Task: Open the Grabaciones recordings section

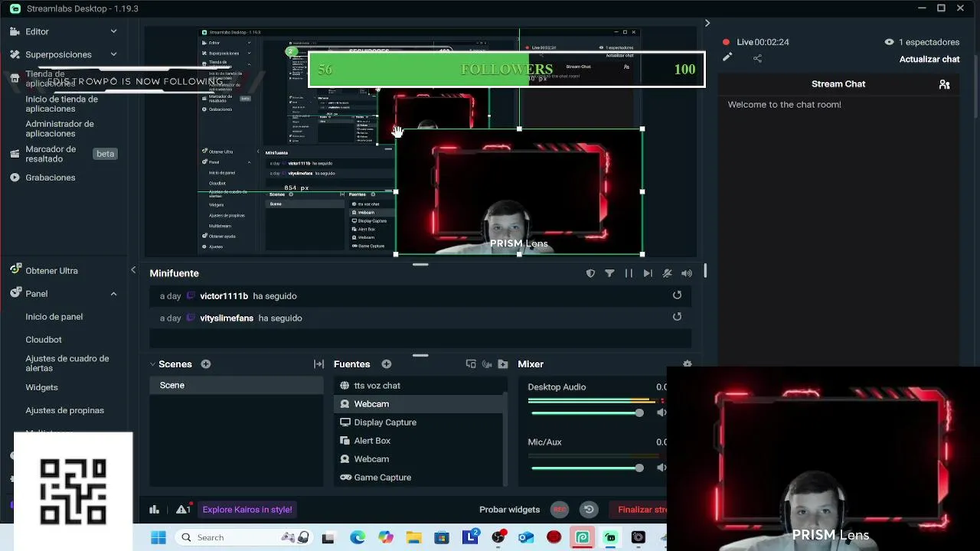Action: point(51,178)
